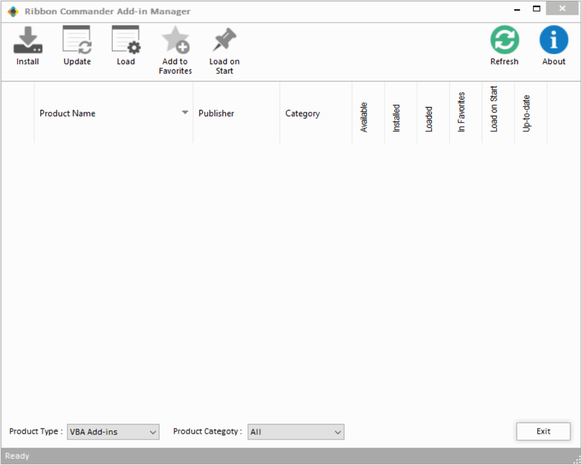582x465 pixels.
Task: Click the Ready status bar text
Action: point(17,456)
